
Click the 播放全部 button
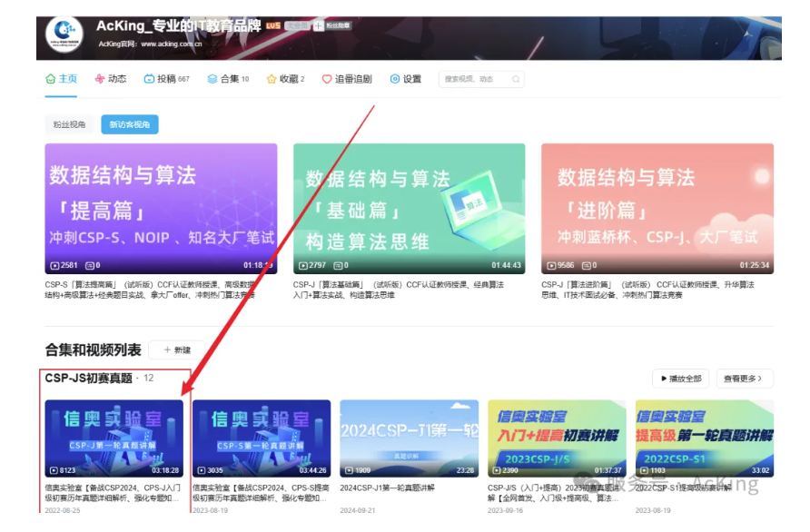[681, 379]
